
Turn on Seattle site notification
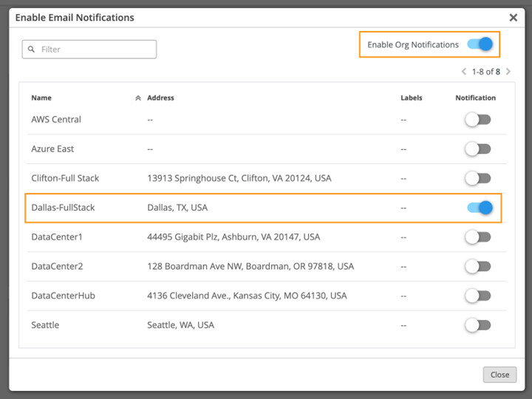pyautogui.click(x=477, y=325)
